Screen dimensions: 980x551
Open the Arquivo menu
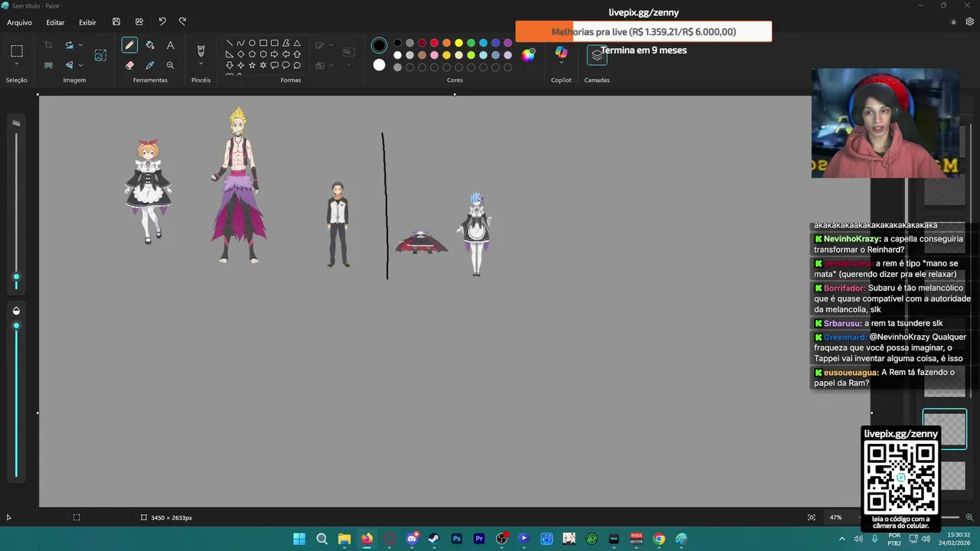(19, 23)
